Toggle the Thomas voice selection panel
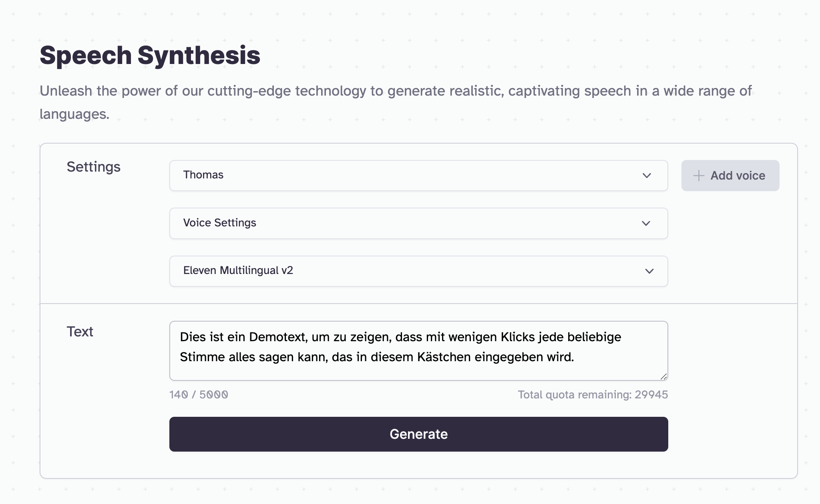Image resolution: width=820 pixels, height=504 pixels. tap(418, 175)
